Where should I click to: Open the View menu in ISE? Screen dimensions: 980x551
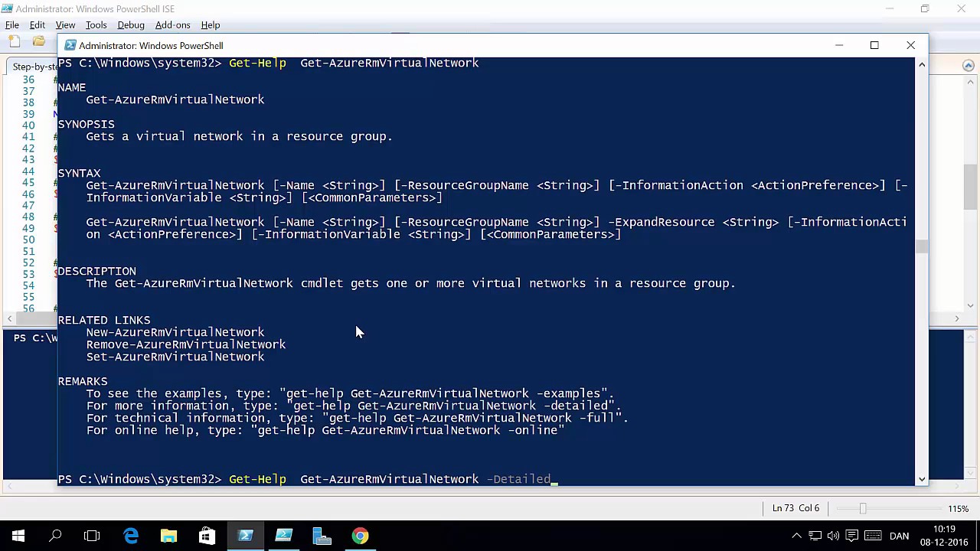65,25
